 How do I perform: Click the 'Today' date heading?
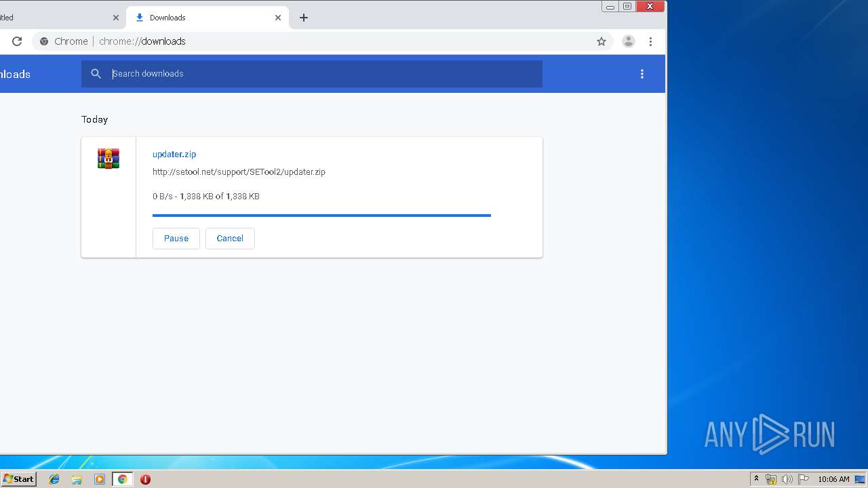tap(95, 119)
